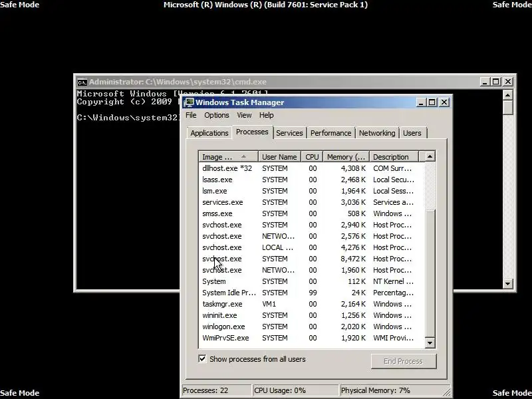The height and width of the screenshot is (399, 532).
Task: Sort by User Name column header
Action: tap(279, 157)
